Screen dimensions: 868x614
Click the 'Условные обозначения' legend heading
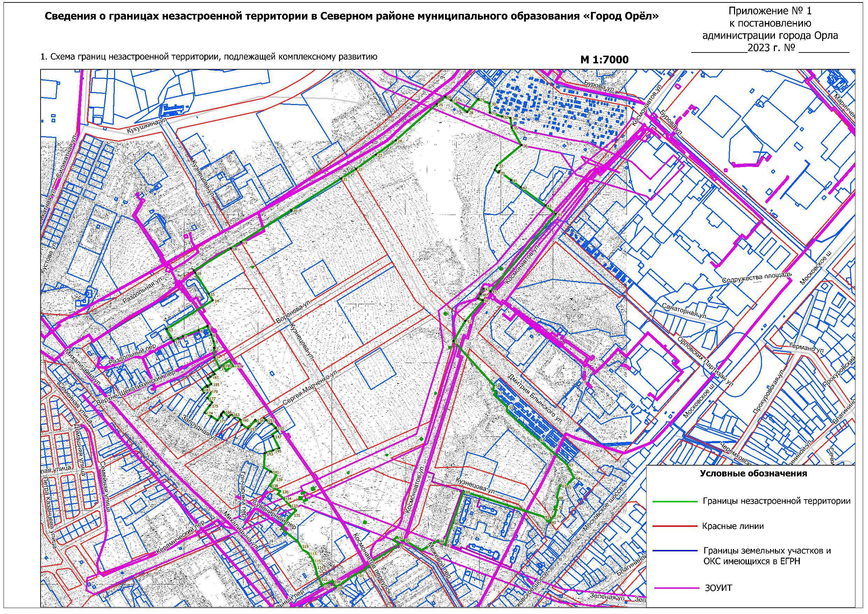(x=754, y=474)
